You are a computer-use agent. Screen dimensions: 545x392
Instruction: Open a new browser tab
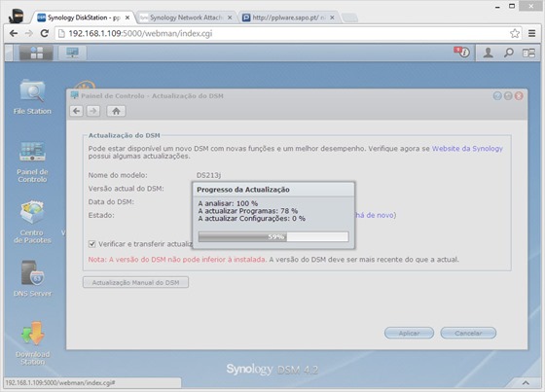(349, 18)
